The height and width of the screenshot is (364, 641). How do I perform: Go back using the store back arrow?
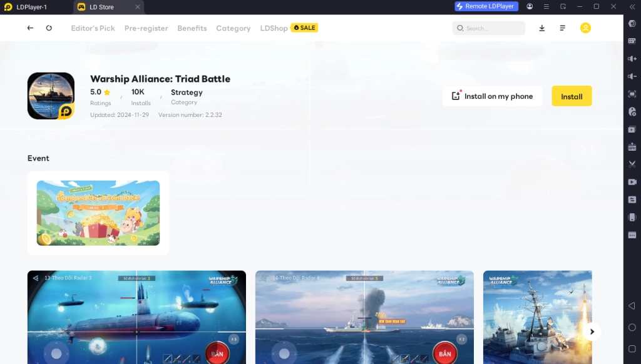pyautogui.click(x=30, y=28)
